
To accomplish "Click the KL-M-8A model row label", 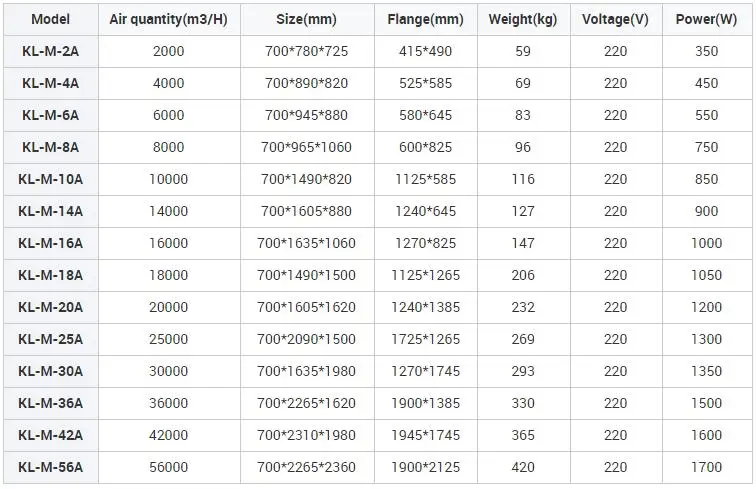I will 50,147.
